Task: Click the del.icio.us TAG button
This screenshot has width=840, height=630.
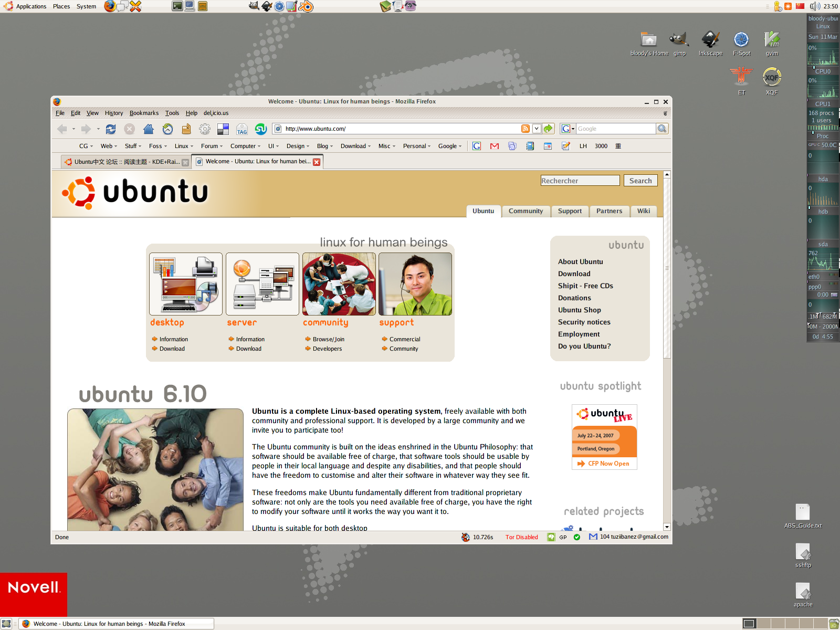Action: pos(242,129)
